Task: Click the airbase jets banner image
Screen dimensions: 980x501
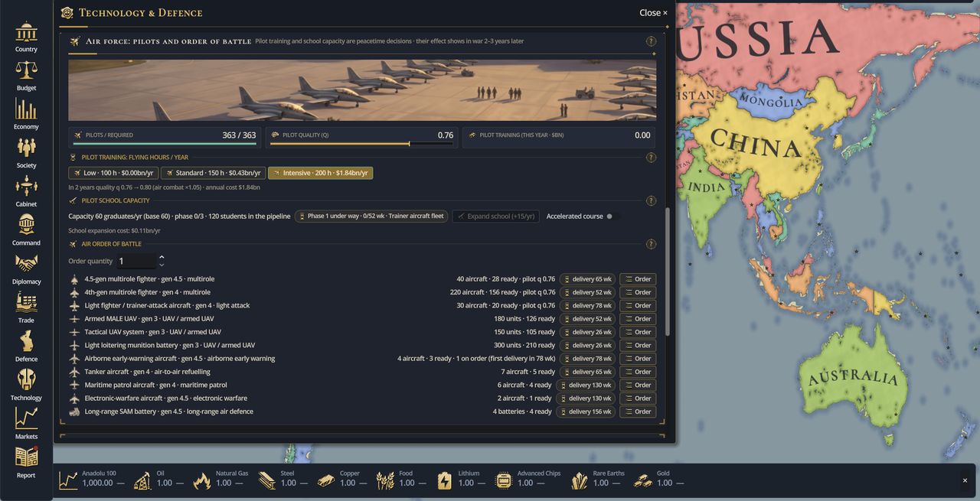Action: click(362, 90)
